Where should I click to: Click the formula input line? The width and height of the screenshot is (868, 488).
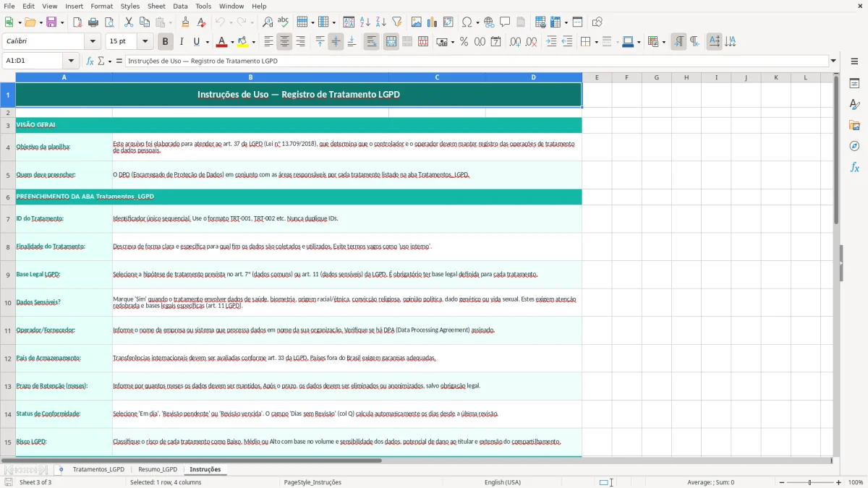point(477,61)
